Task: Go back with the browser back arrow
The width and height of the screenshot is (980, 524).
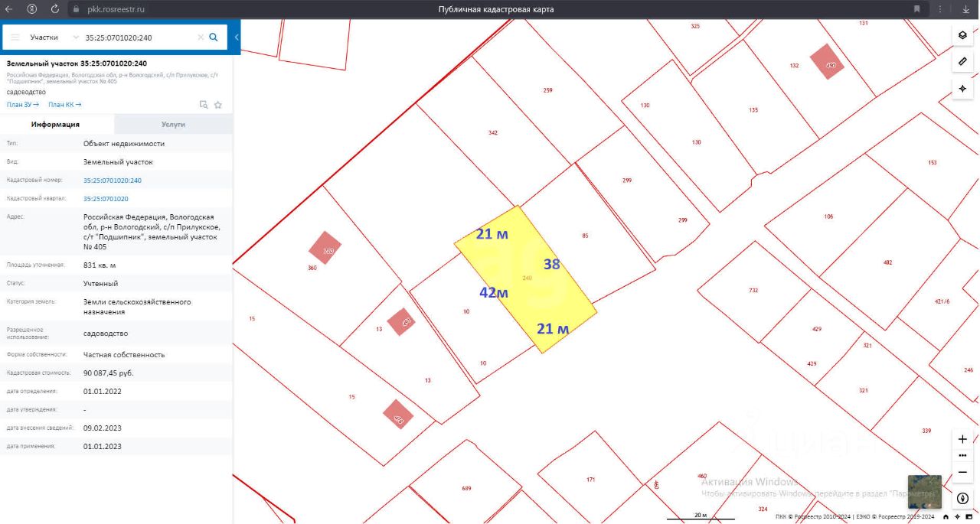Action: tap(9, 9)
